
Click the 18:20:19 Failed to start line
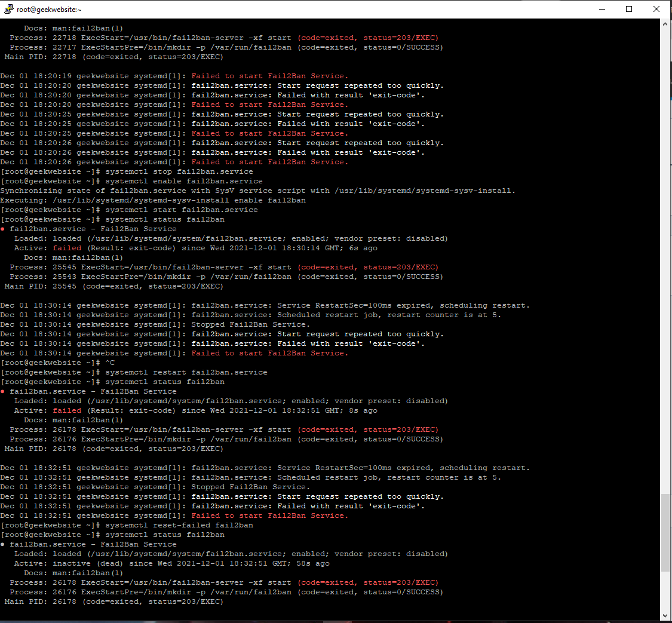point(174,76)
